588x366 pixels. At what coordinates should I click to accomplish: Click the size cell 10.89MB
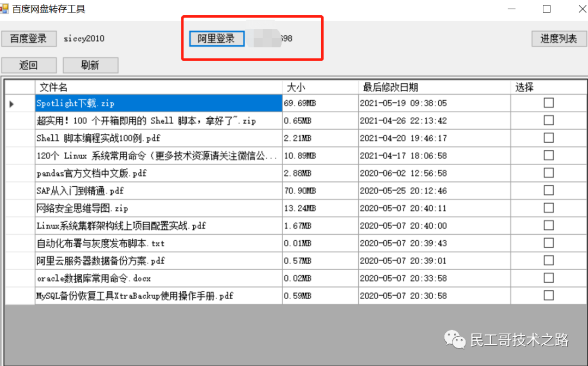pyautogui.click(x=320, y=156)
